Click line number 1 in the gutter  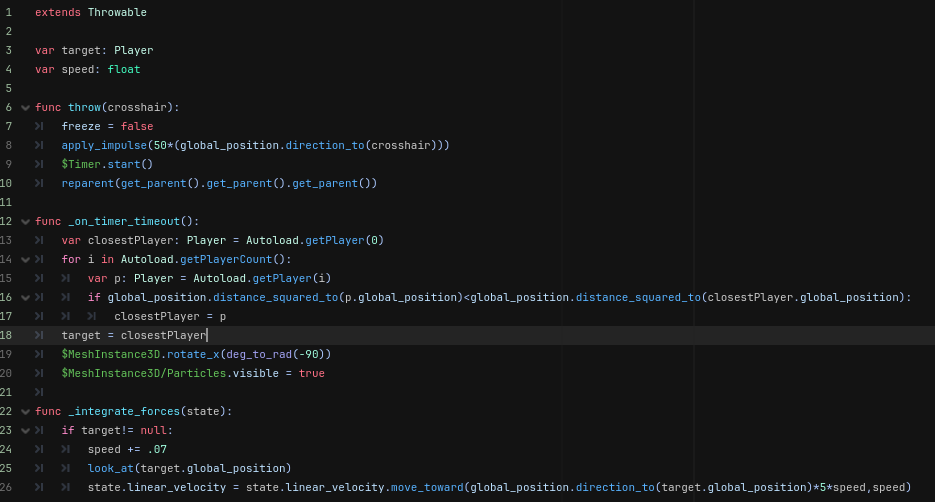[8, 12]
